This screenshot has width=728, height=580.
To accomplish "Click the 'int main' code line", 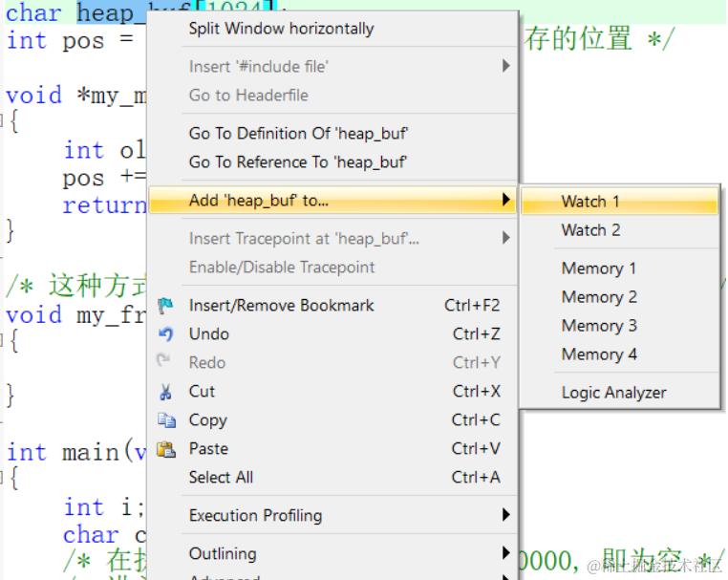I will (76, 452).
